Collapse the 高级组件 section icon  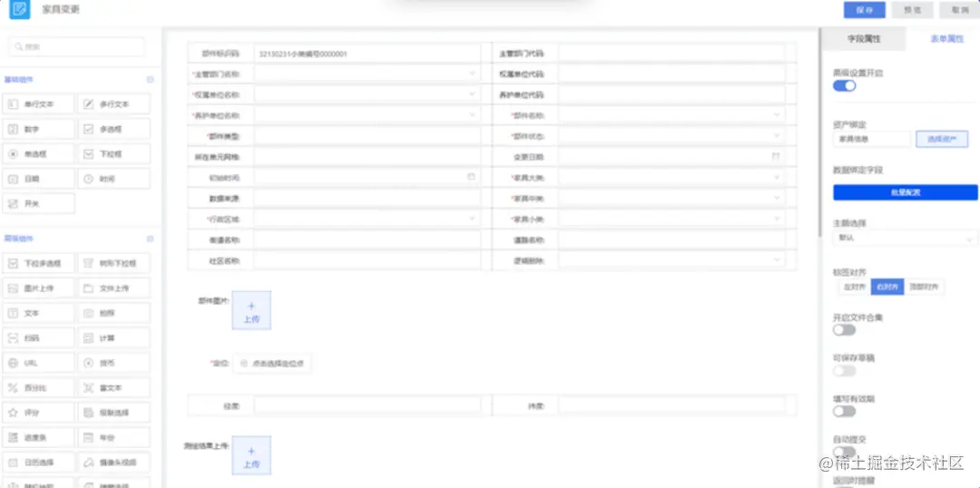click(150, 239)
